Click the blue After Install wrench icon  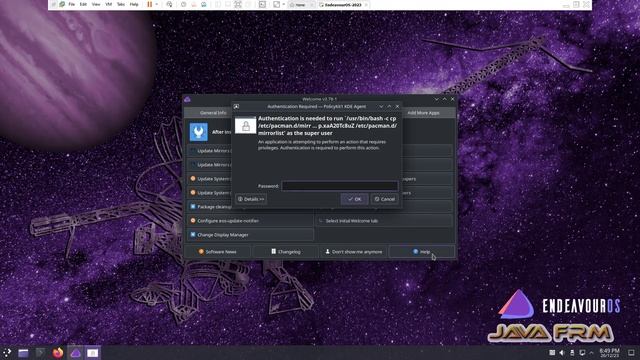[199, 131]
